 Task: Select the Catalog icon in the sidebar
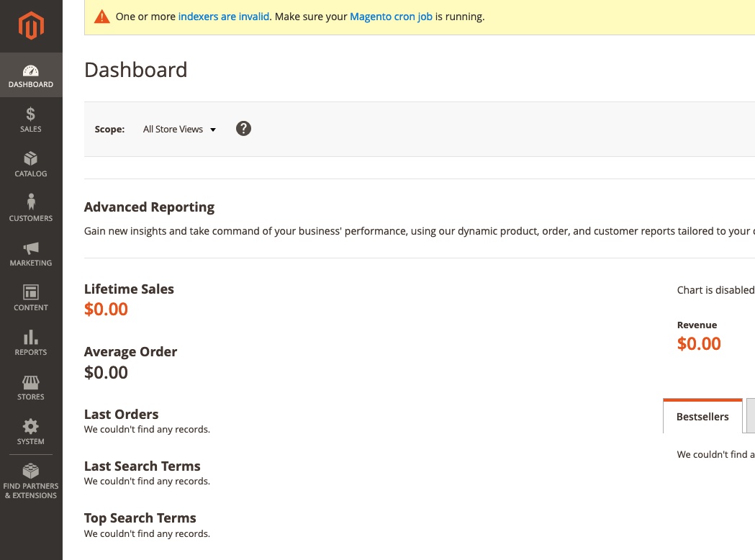(x=30, y=164)
